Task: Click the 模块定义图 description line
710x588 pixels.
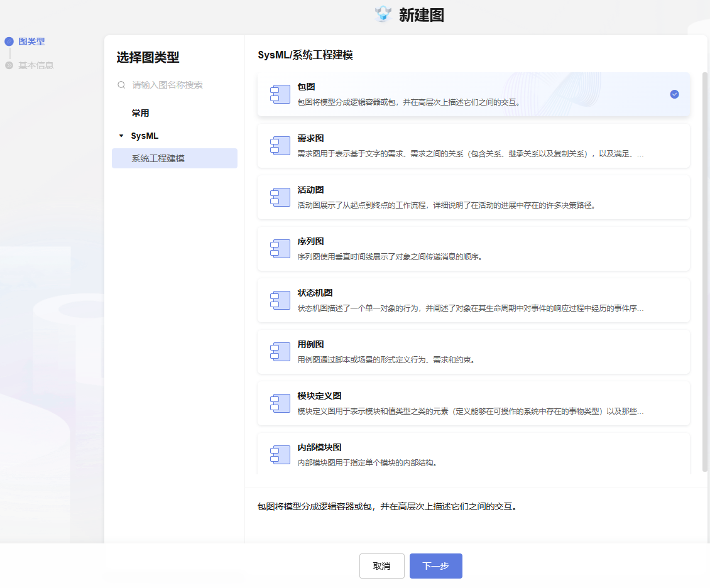Action: [x=471, y=411]
